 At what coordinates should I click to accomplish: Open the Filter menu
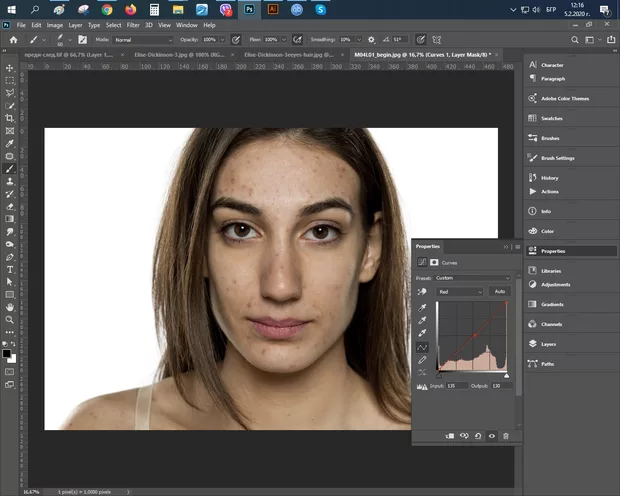coord(133,24)
